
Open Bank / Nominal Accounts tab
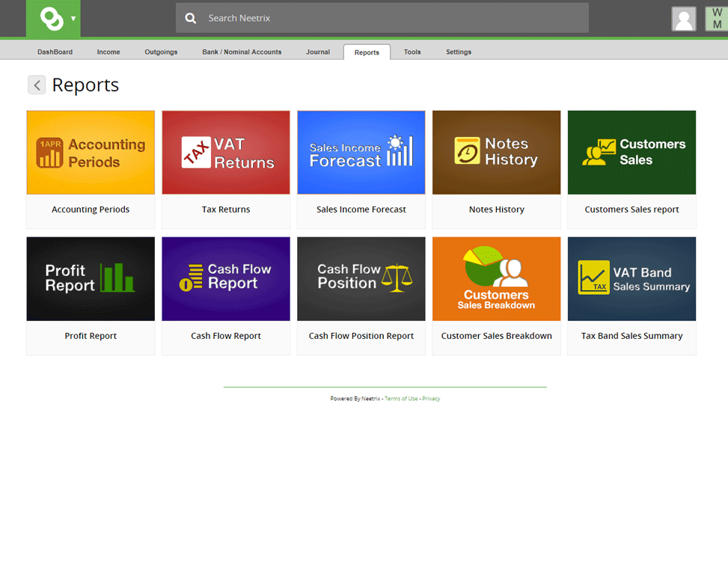(x=242, y=52)
